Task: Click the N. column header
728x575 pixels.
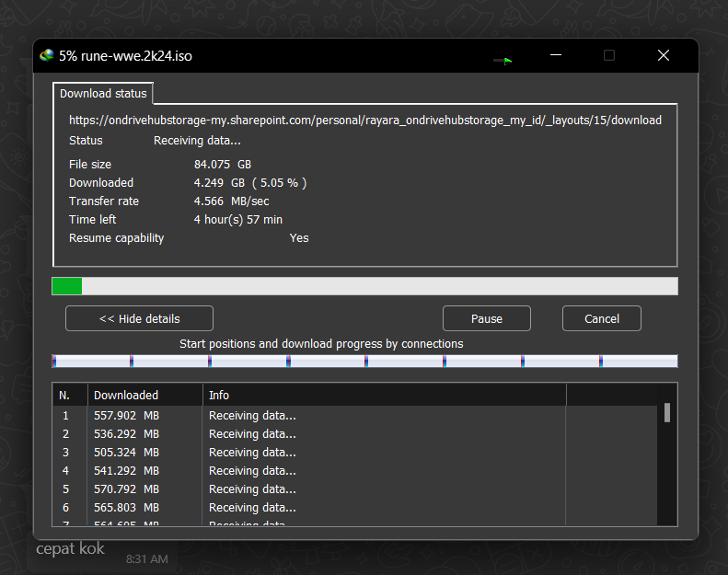Action: click(69, 395)
